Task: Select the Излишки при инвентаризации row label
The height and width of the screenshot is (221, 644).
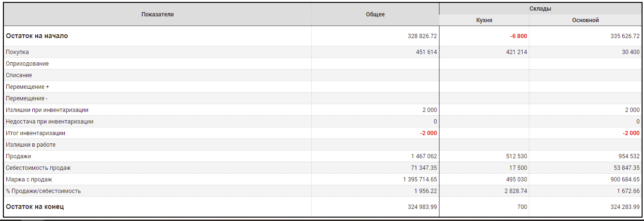Action: tap(47, 110)
